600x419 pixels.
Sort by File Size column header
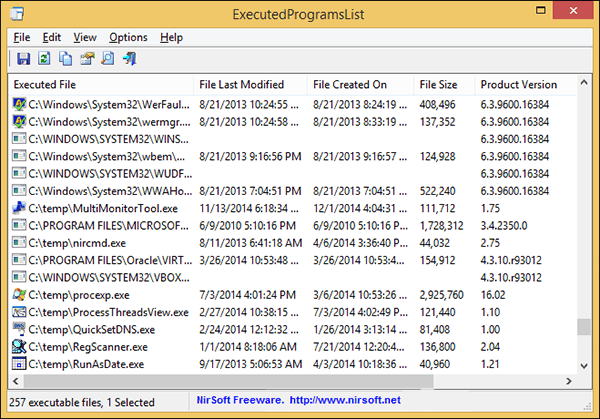(444, 85)
